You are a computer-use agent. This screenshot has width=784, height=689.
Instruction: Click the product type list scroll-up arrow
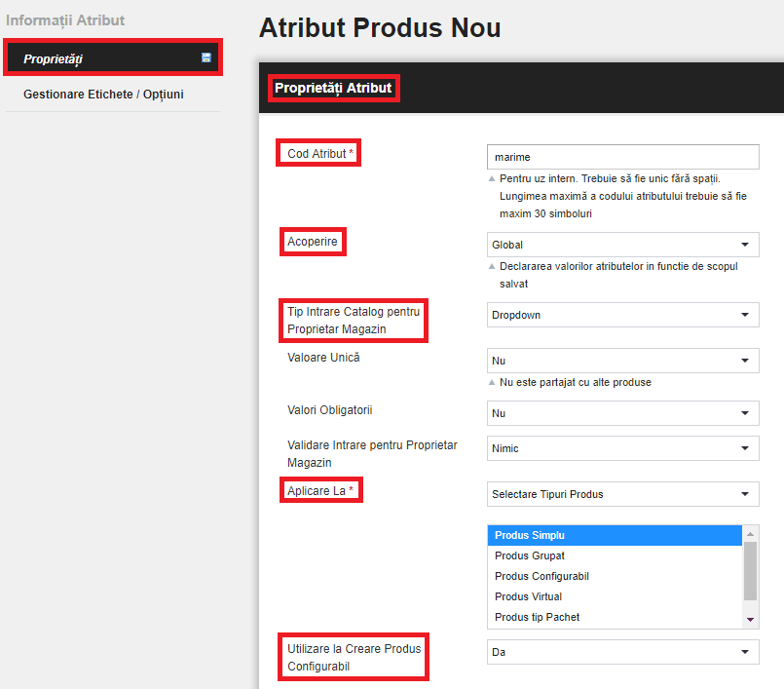coord(750,534)
